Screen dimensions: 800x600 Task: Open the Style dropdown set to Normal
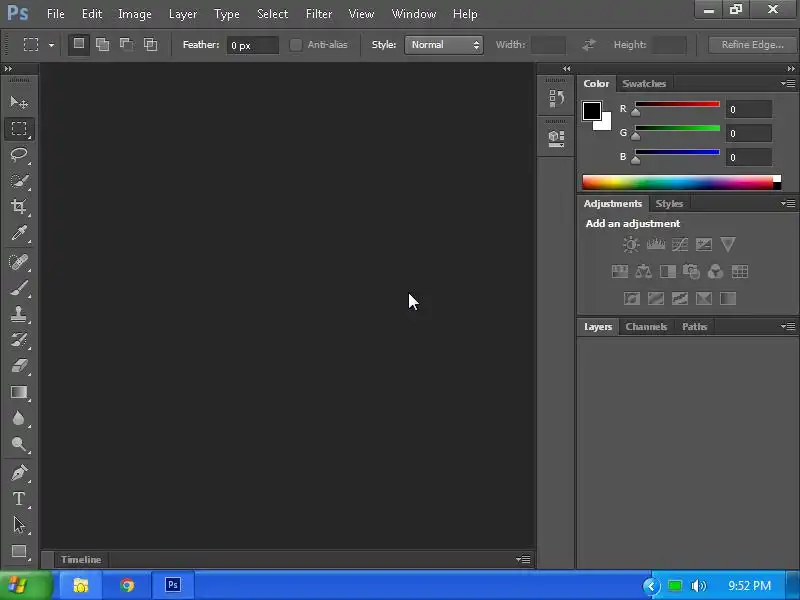point(444,45)
